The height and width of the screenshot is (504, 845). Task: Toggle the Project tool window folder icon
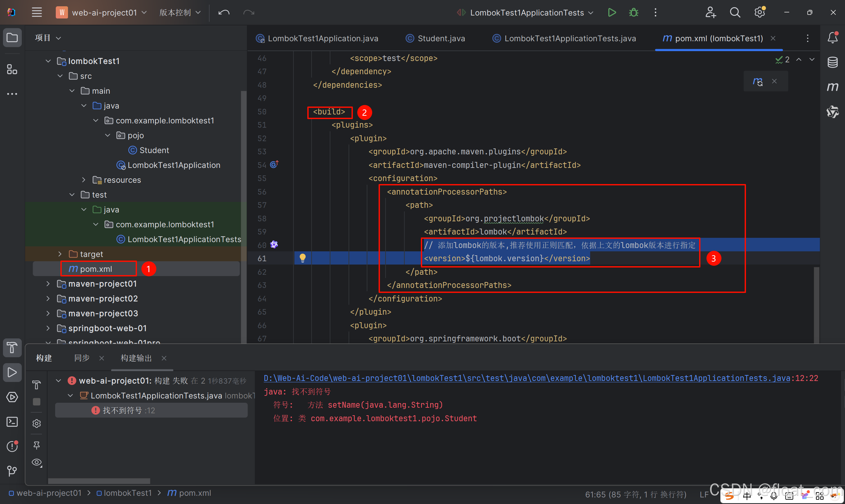click(12, 37)
